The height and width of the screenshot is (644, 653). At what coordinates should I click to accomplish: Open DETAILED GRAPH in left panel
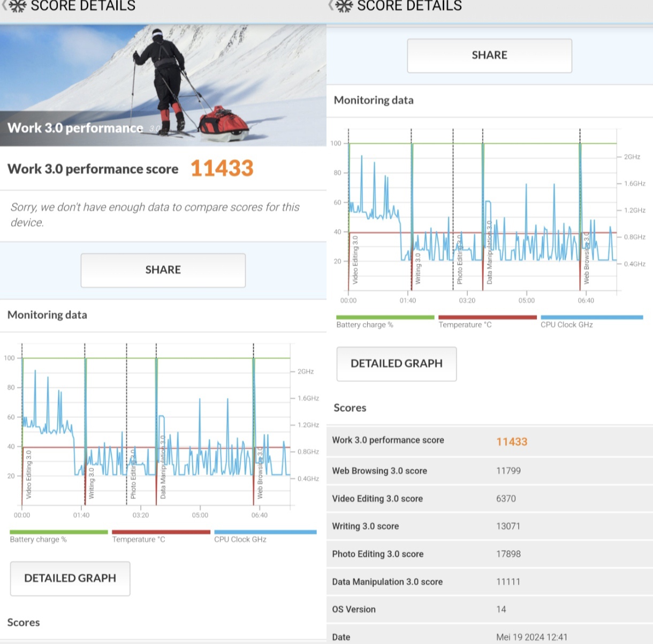pyautogui.click(x=70, y=578)
